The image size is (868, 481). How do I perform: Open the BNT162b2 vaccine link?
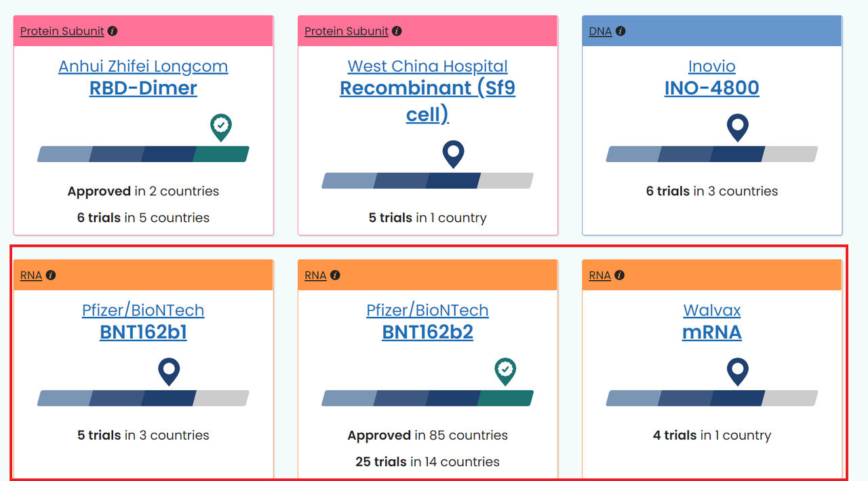(x=427, y=332)
